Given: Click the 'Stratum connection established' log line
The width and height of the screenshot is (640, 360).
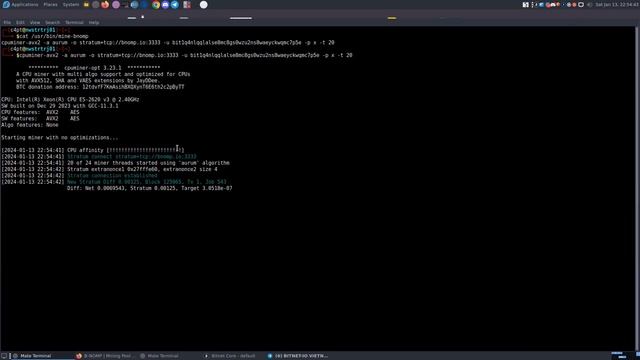Looking at the screenshot, I should point(112,176).
